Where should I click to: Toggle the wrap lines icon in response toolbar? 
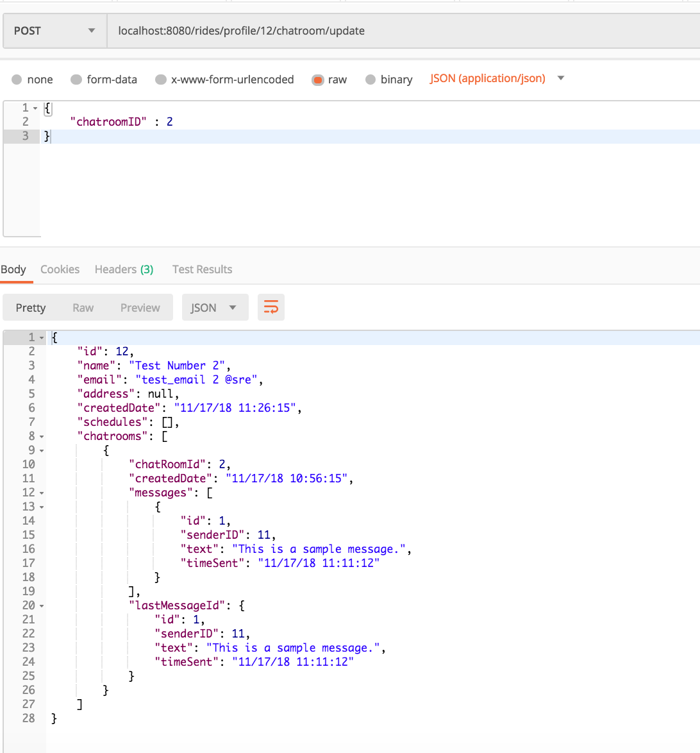click(271, 307)
